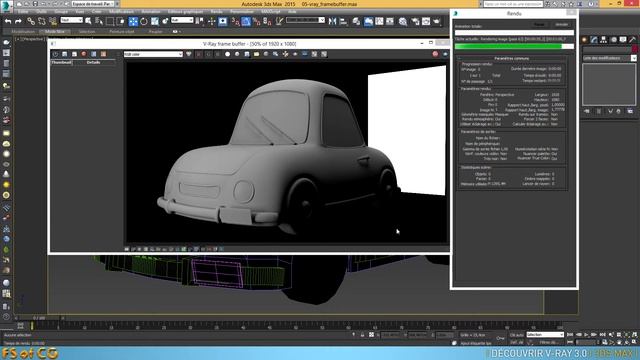The width and height of the screenshot is (640, 360).
Task: Toggle Window/Crossing selection mode
Action: (x=121, y=21)
